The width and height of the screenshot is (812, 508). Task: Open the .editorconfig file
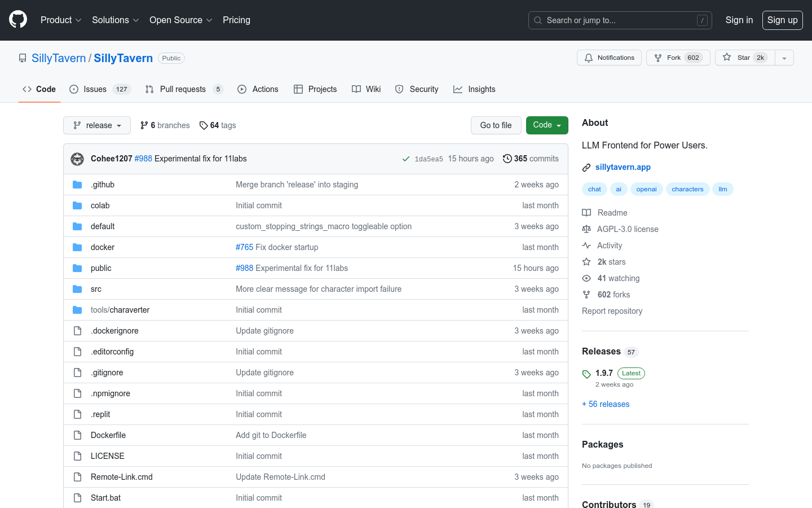[112, 352]
